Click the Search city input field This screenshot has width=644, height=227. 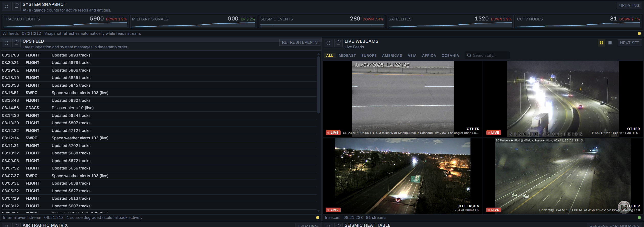coord(487,55)
